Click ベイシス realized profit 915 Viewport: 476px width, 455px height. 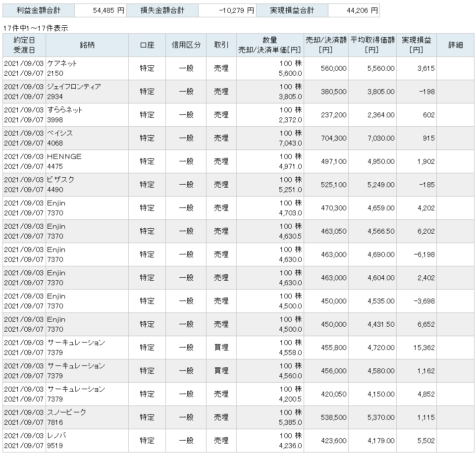[428, 139]
